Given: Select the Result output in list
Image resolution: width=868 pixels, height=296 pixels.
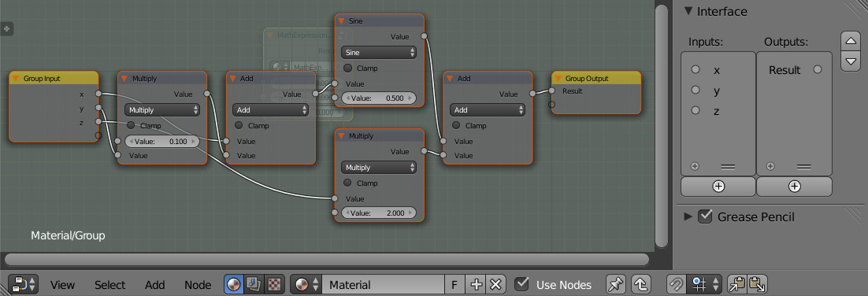Looking at the screenshot, I should pos(795,70).
